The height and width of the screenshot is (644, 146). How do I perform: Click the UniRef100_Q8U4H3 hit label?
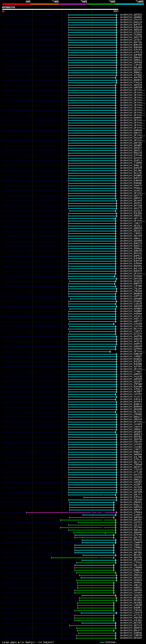click(x=131, y=533)
